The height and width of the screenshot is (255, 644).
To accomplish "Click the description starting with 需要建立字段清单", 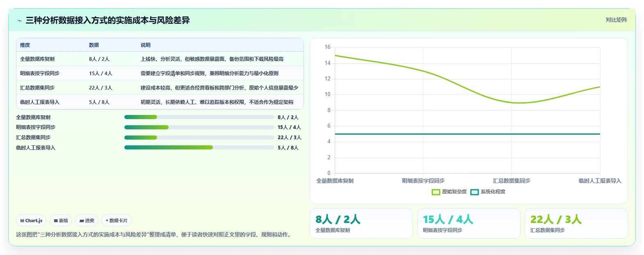I will [210, 74].
